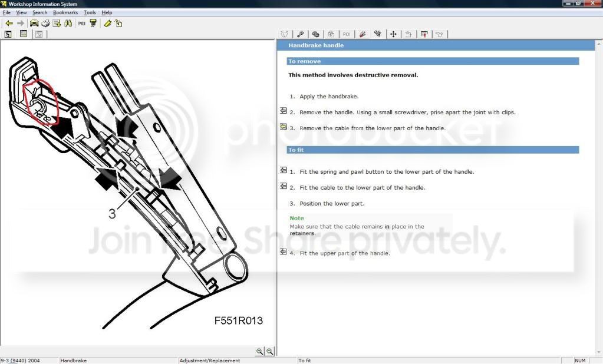Open the Tools menu

[x=90, y=12]
